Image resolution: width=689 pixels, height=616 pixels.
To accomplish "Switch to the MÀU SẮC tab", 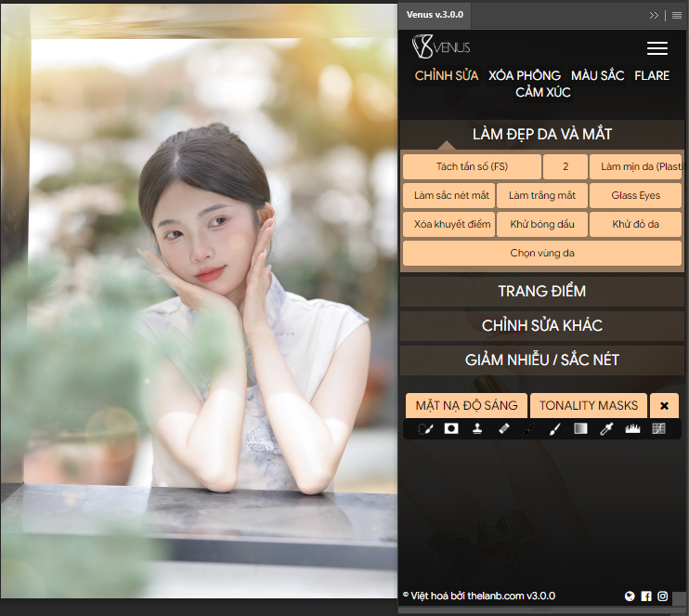I will [597, 75].
